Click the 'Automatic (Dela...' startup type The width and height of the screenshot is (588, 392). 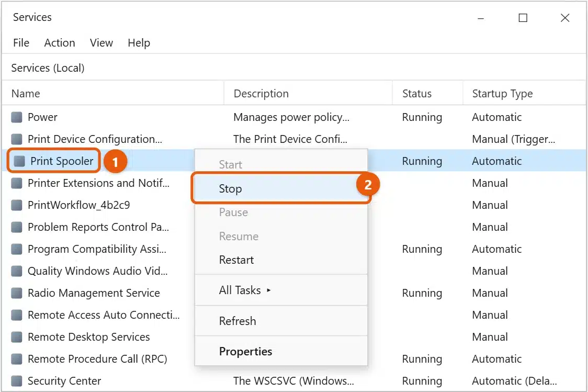click(x=514, y=380)
